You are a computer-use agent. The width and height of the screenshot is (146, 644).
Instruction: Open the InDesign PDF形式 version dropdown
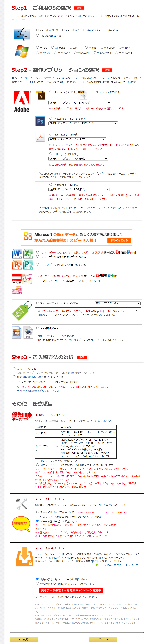click(x=78, y=159)
